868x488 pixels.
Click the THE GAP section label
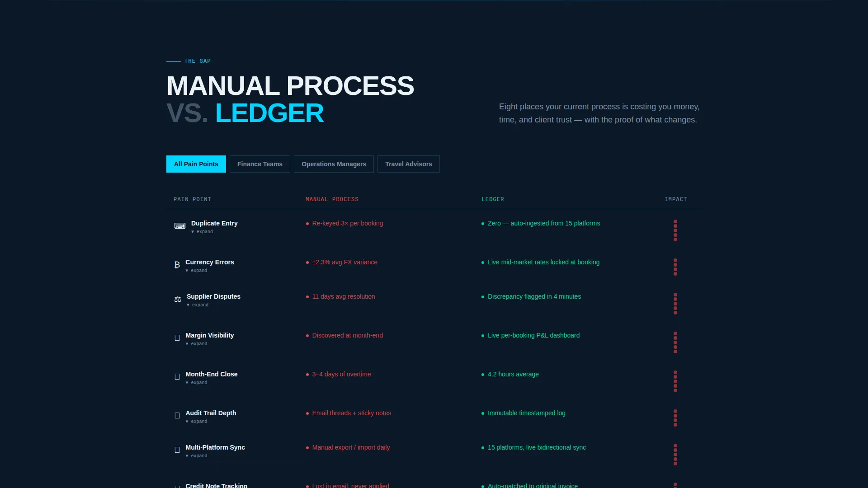click(198, 61)
